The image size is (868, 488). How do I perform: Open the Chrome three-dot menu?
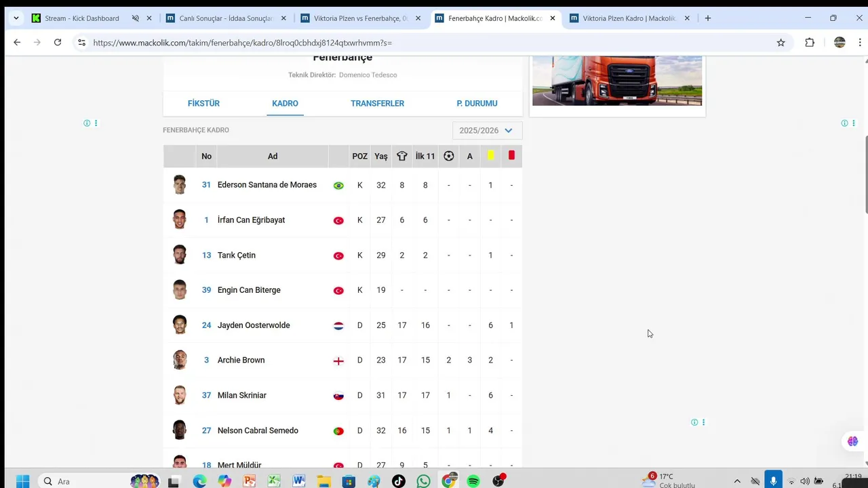[860, 42]
